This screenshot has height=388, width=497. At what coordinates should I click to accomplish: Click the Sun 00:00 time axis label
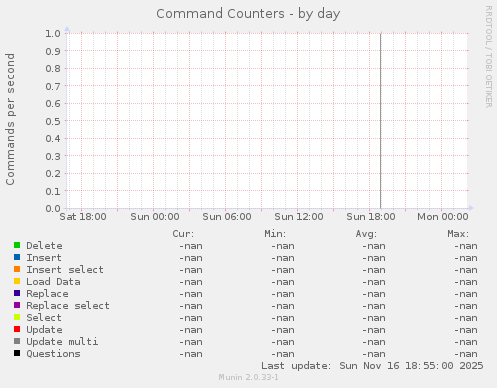pos(155,217)
